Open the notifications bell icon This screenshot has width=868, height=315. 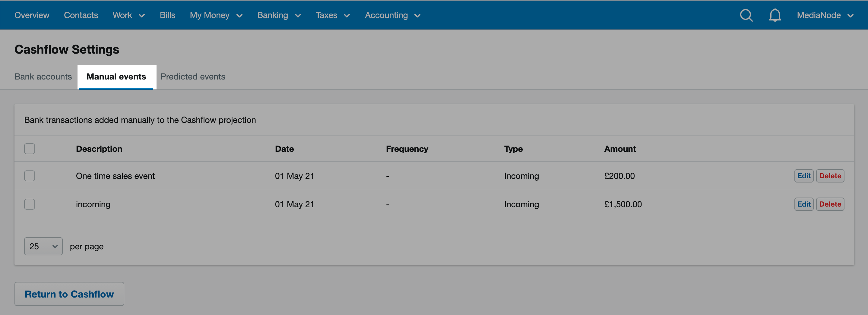pyautogui.click(x=775, y=15)
